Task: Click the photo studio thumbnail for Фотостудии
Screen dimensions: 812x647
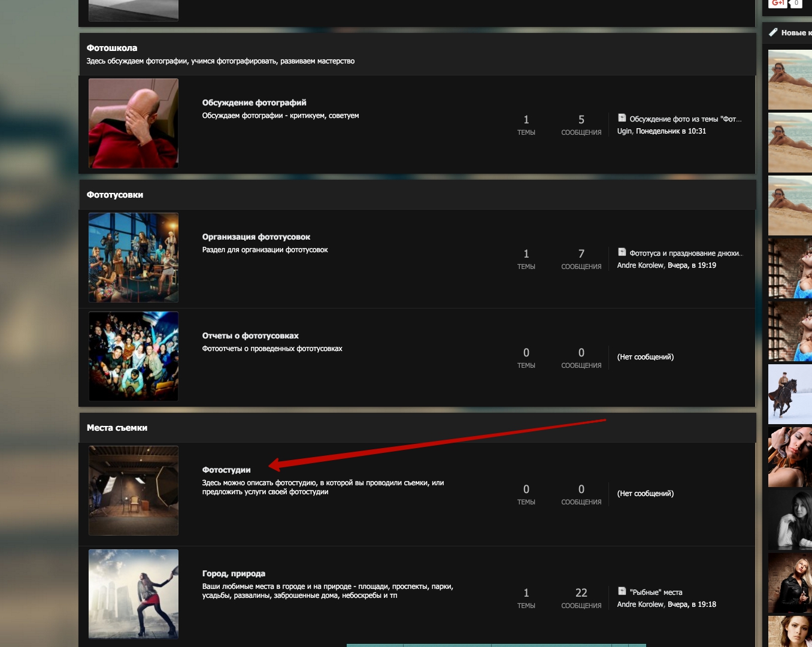Action: click(134, 491)
